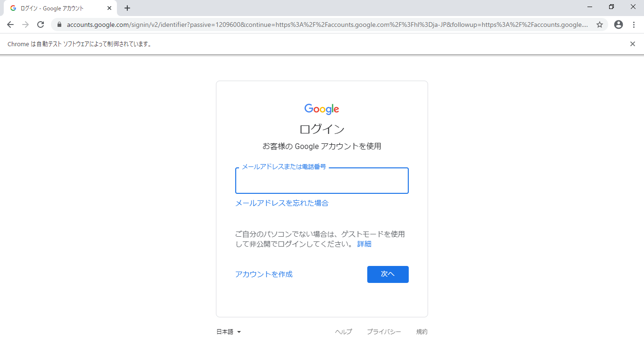This screenshot has height=348, width=644.
Task: Focus the メールアドレスまたは電話番号 input field
Action: coord(322,181)
